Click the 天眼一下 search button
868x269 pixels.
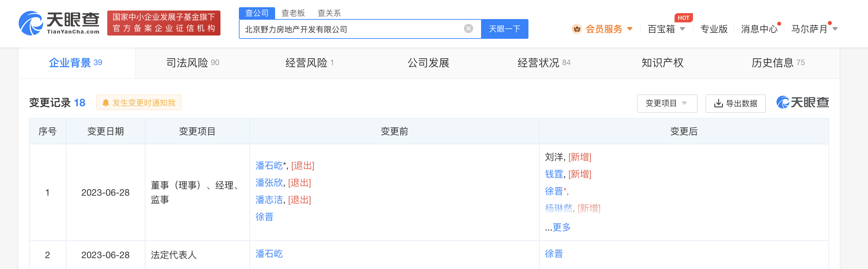(x=504, y=29)
